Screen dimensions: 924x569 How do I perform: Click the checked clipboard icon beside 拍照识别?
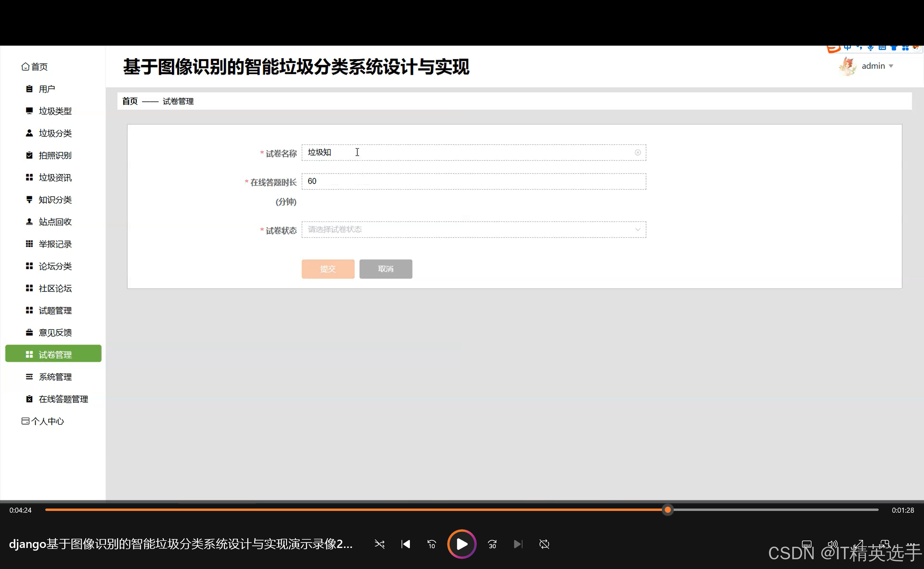tap(29, 155)
